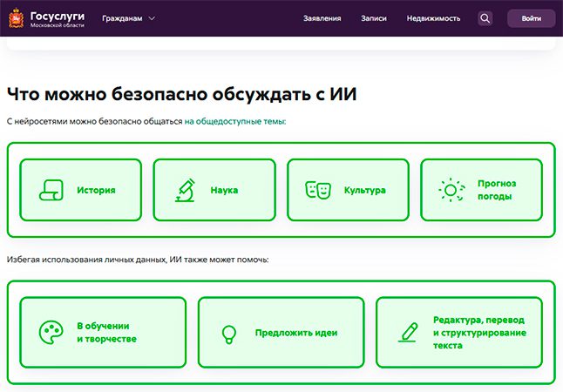Click the scroll icon for История
This screenshot has height=392, width=563.
click(51, 190)
